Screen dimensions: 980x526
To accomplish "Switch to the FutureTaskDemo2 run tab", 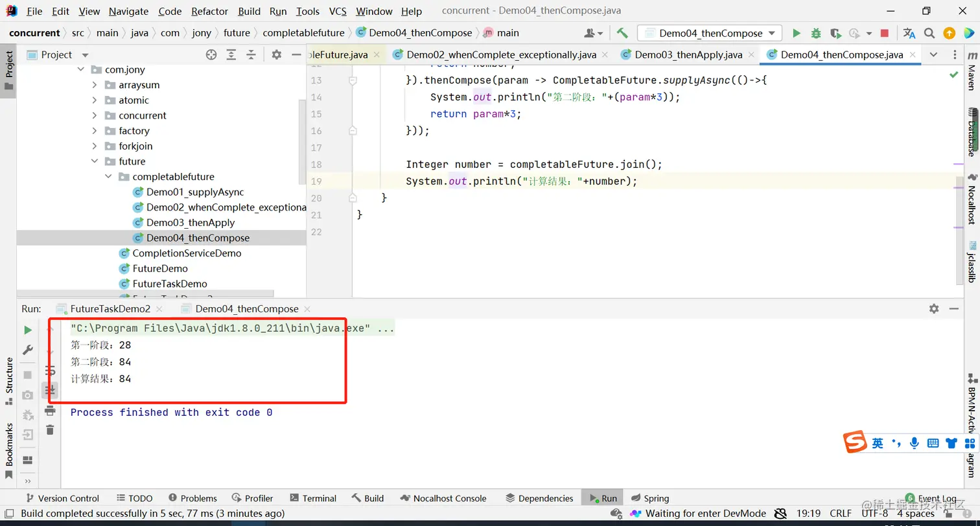I will tap(110, 309).
